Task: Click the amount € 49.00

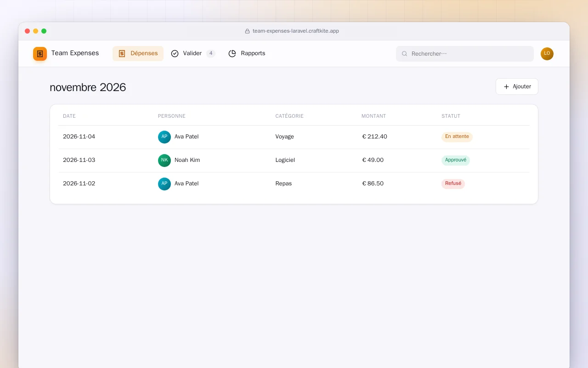Action: [373, 160]
